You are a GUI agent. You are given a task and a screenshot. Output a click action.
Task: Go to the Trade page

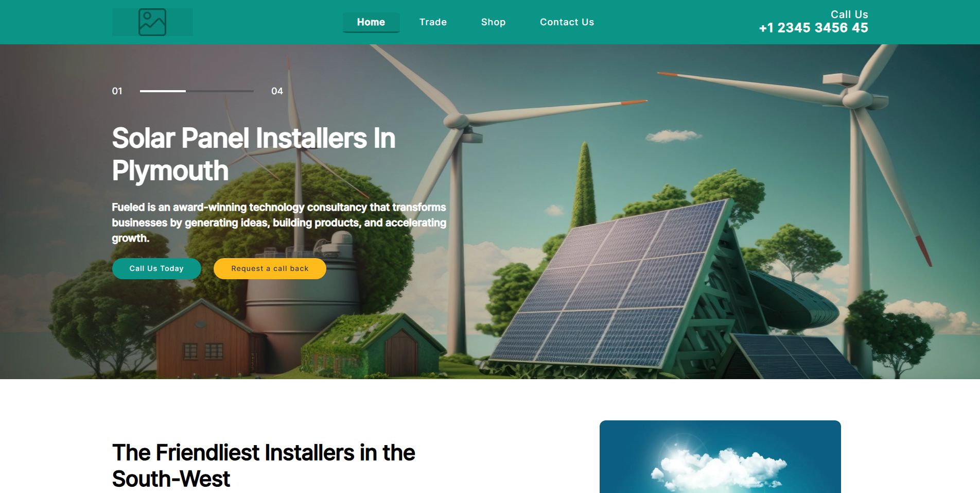[433, 22]
